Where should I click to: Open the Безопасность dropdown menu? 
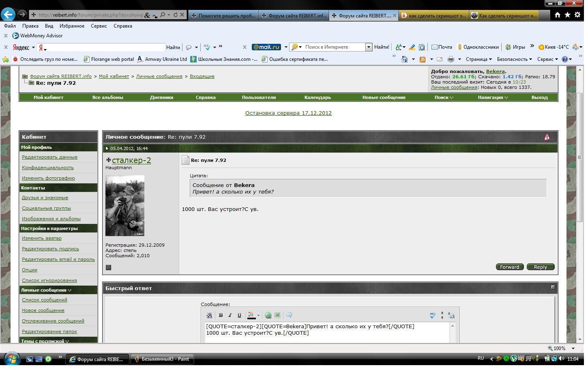tap(514, 59)
